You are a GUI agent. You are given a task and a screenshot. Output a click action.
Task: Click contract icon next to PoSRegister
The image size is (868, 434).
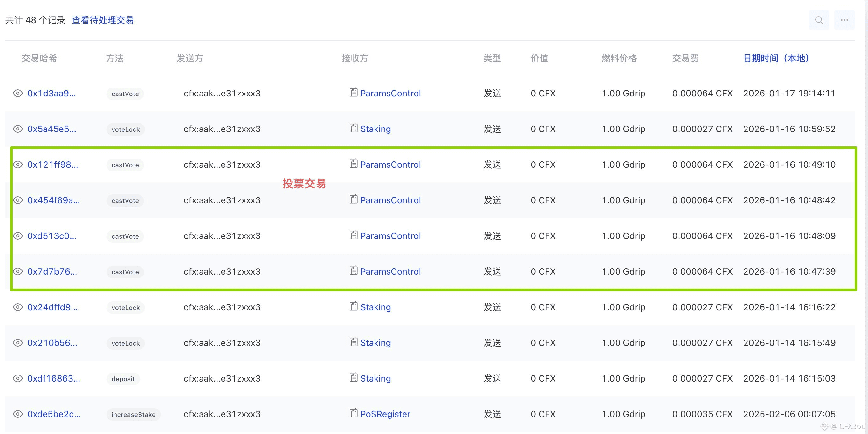pyautogui.click(x=353, y=413)
